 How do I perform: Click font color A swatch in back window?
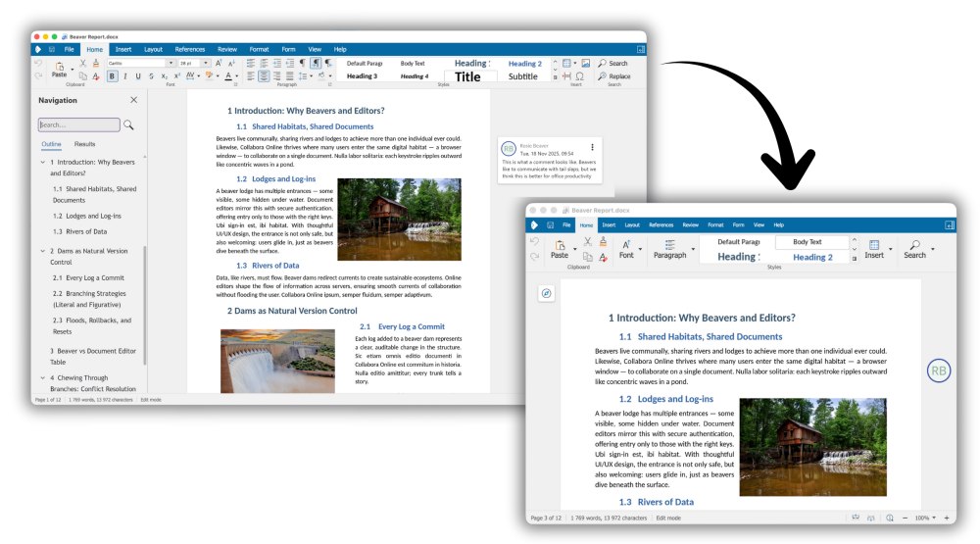228,76
